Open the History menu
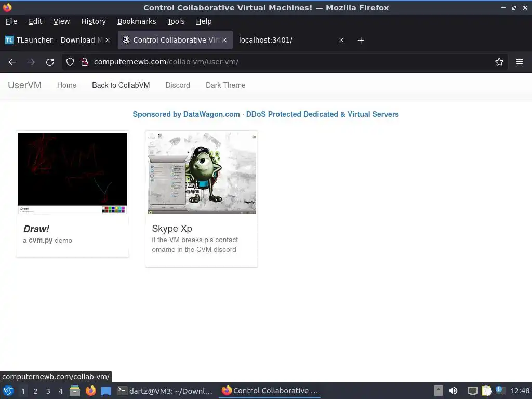This screenshot has width=532, height=399. click(94, 21)
